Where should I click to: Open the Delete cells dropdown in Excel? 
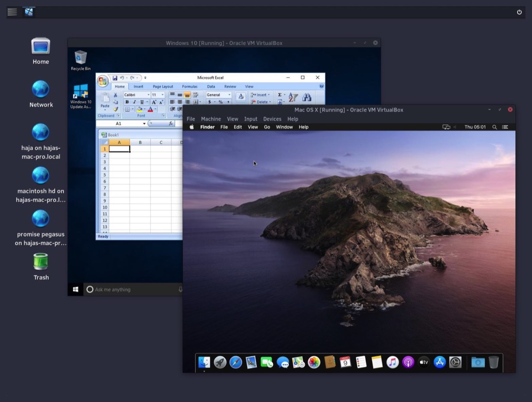(x=270, y=102)
